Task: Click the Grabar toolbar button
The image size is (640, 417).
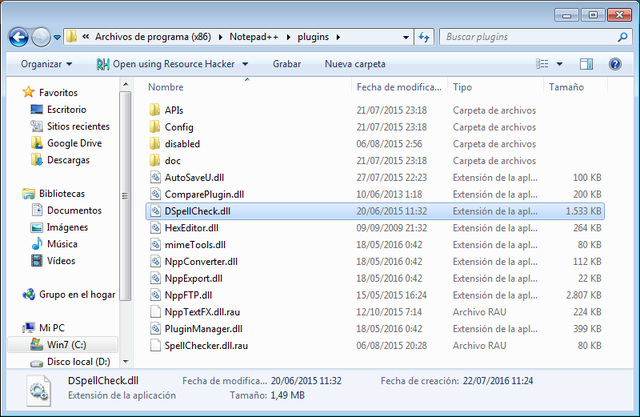Action: 287,64
